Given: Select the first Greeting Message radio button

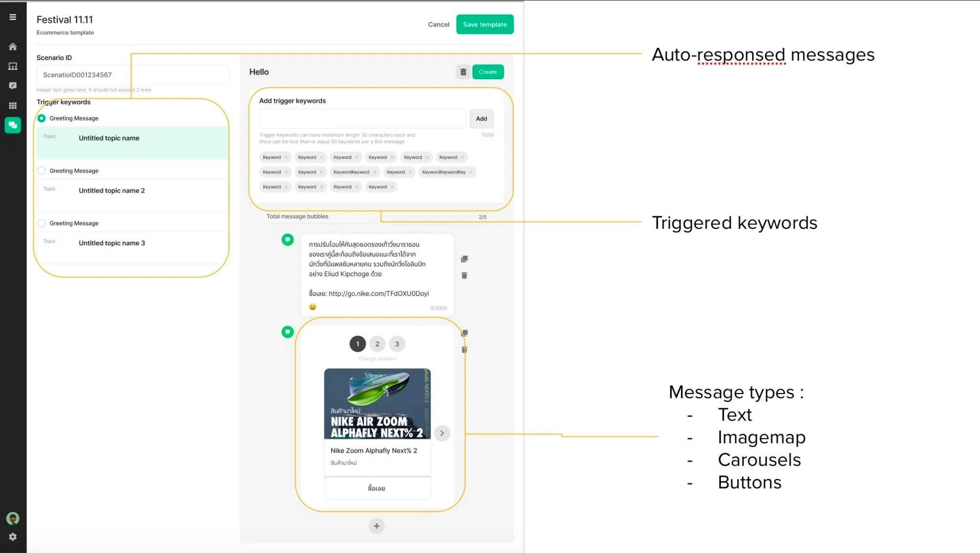Looking at the screenshot, I should click(x=42, y=118).
